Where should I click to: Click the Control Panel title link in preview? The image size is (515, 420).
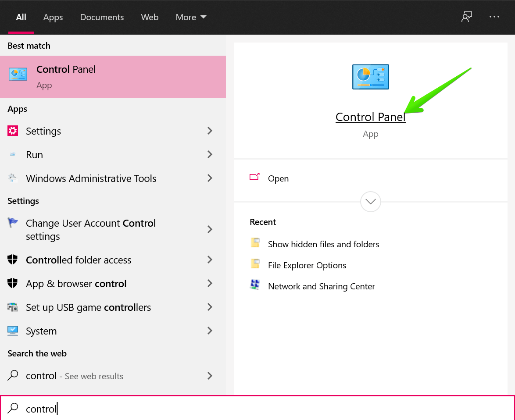pyautogui.click(x=371, y=117)
